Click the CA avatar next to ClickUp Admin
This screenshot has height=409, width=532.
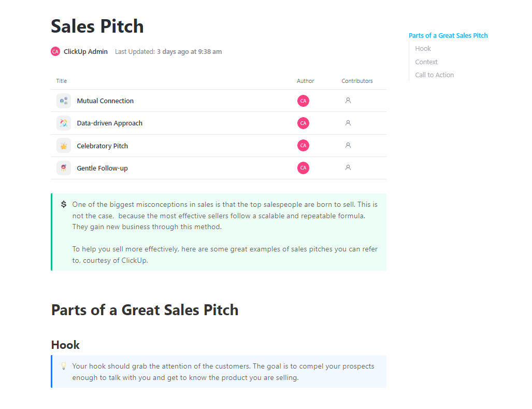(x=55, y=51)
